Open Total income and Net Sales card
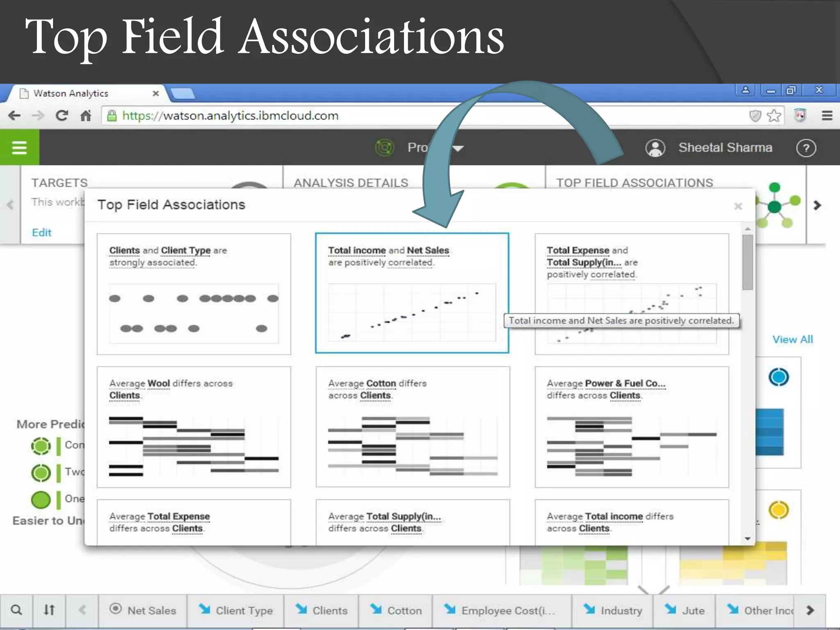The height and width of the screenshot is (630, 840). [x=412, y=293]
